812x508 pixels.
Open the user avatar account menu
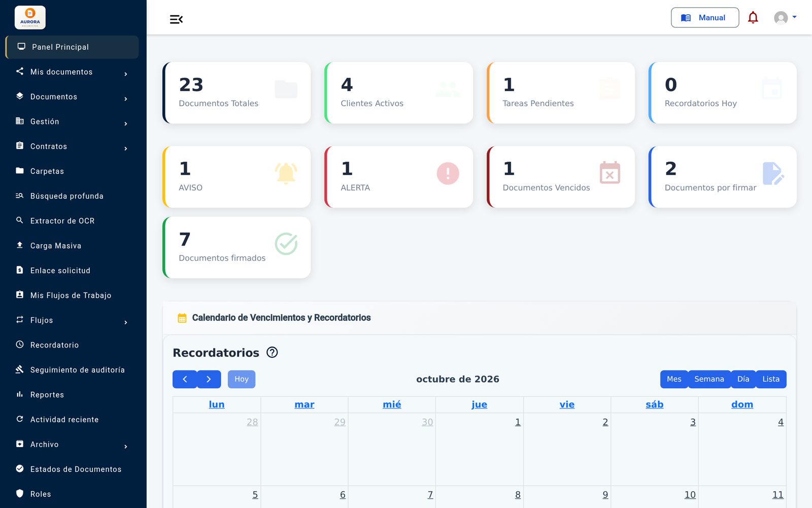[785, 18]
